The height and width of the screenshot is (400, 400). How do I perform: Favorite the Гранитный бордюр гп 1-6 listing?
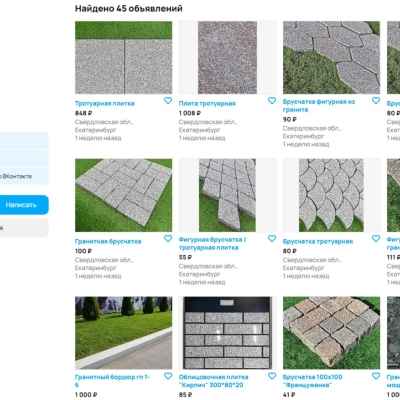tap(168, 376)
